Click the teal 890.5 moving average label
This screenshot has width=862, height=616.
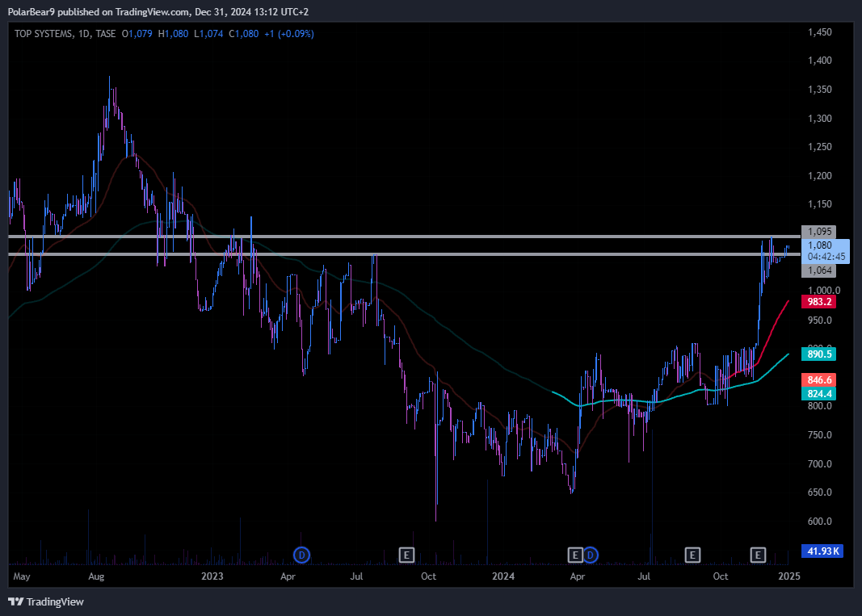click(x=818, y=354)
